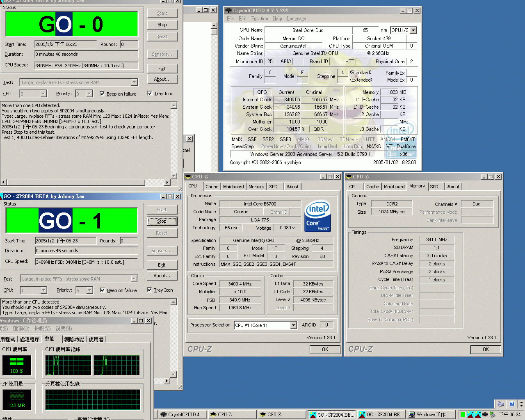Expand the Priority dropdown in GO-1 window
The width and height of the screenshot is (525, 420).
[89, 290]
